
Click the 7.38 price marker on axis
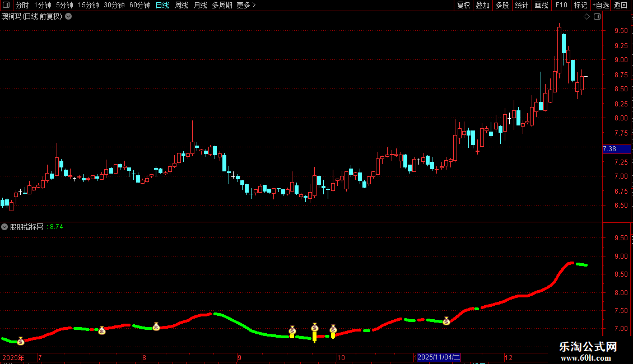click(x=616, y=149)
